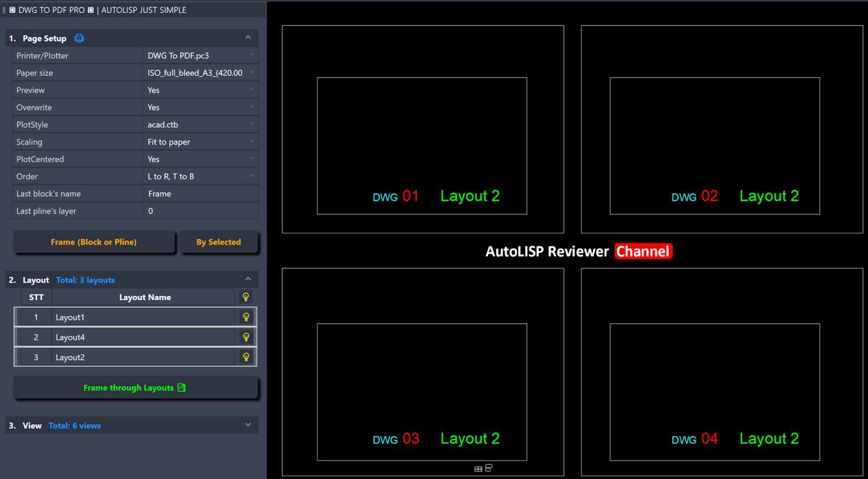Open the Order L to R dropdown

[x=251, y=176]
